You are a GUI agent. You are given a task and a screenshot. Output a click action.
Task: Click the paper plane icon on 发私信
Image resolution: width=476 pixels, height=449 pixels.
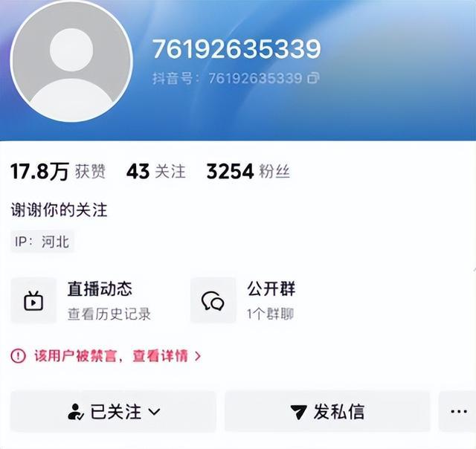[298, 412]
